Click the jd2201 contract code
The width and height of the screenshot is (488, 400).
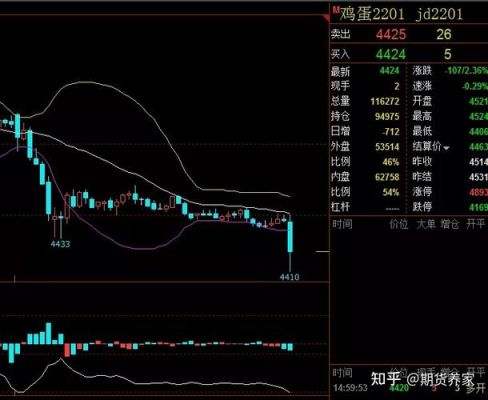(439, 15)
